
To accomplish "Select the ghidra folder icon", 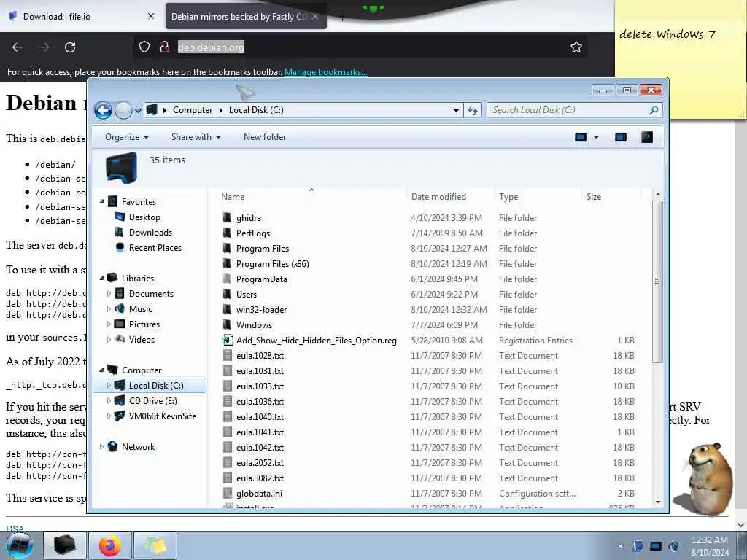I will (x=228, y=217).
